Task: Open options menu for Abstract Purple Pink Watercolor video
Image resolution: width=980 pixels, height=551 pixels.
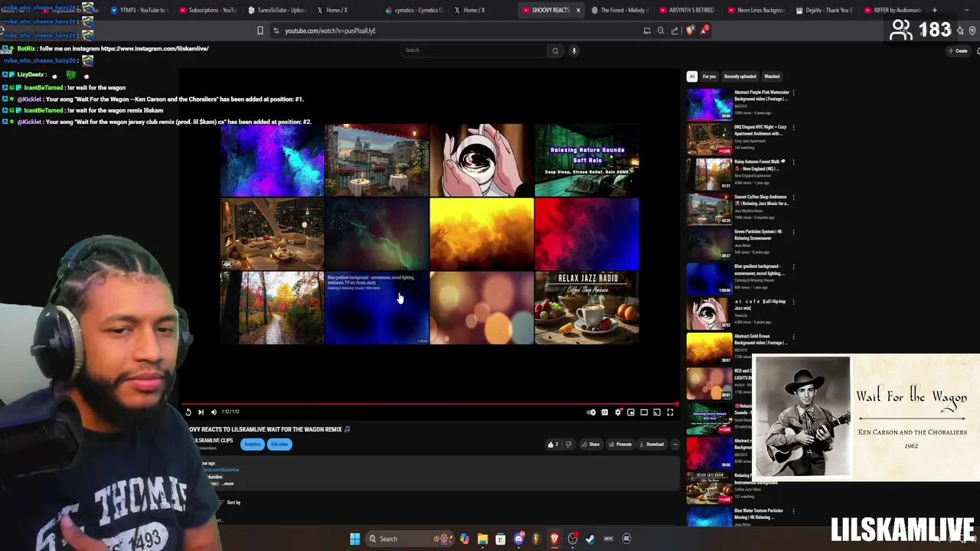Action: tap(793, 93)
